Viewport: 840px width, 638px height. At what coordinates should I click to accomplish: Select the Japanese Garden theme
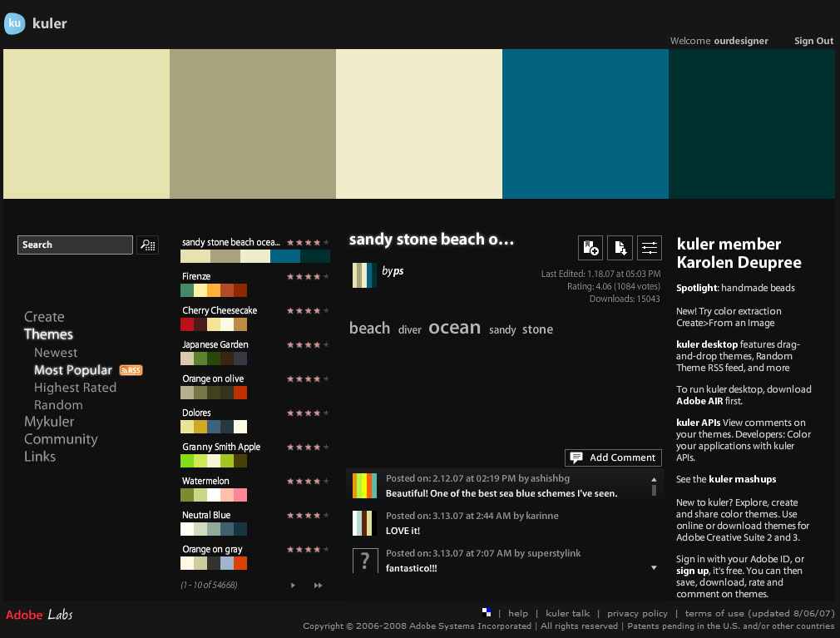[x=214, y=359]
